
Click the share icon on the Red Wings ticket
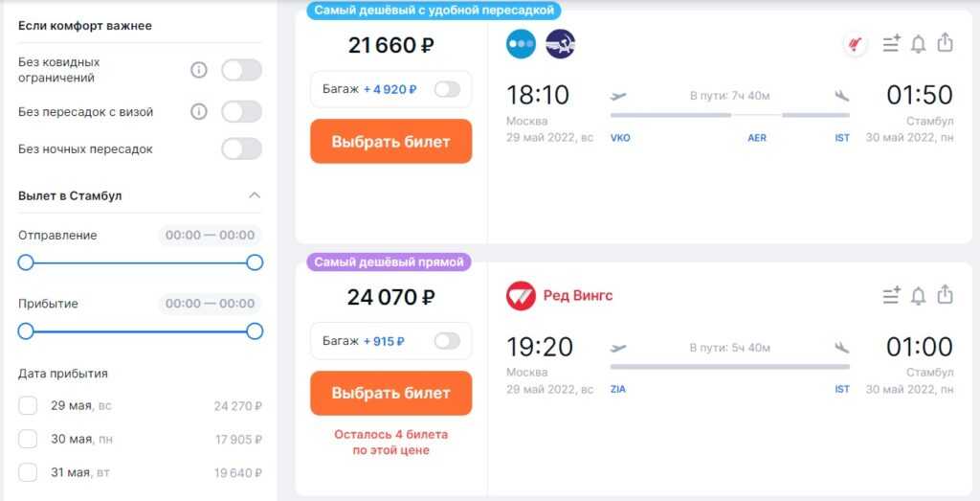click(x=945, y=295)
